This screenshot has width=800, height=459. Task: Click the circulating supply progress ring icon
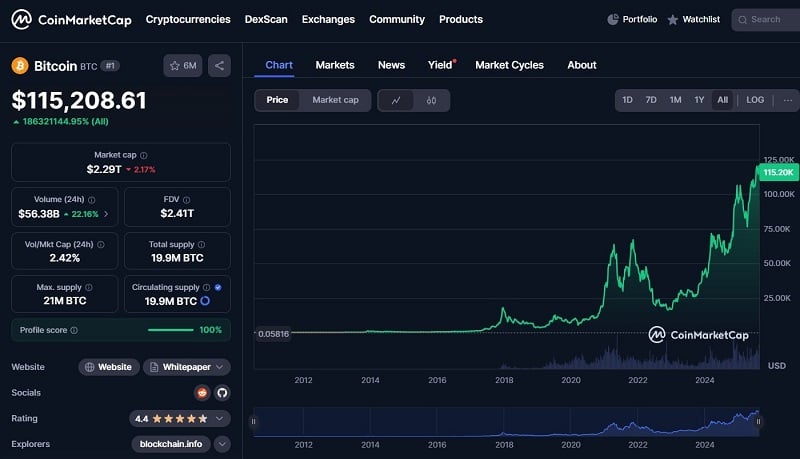(205, 301)
